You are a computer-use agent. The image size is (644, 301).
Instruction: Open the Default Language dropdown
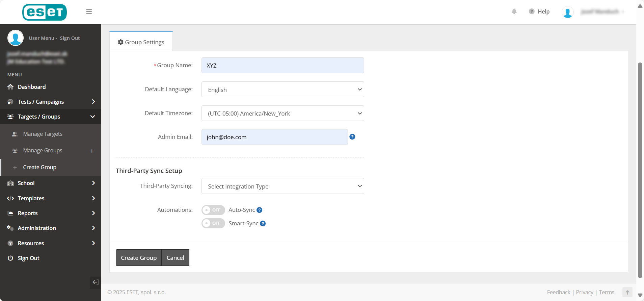[283, 90]
